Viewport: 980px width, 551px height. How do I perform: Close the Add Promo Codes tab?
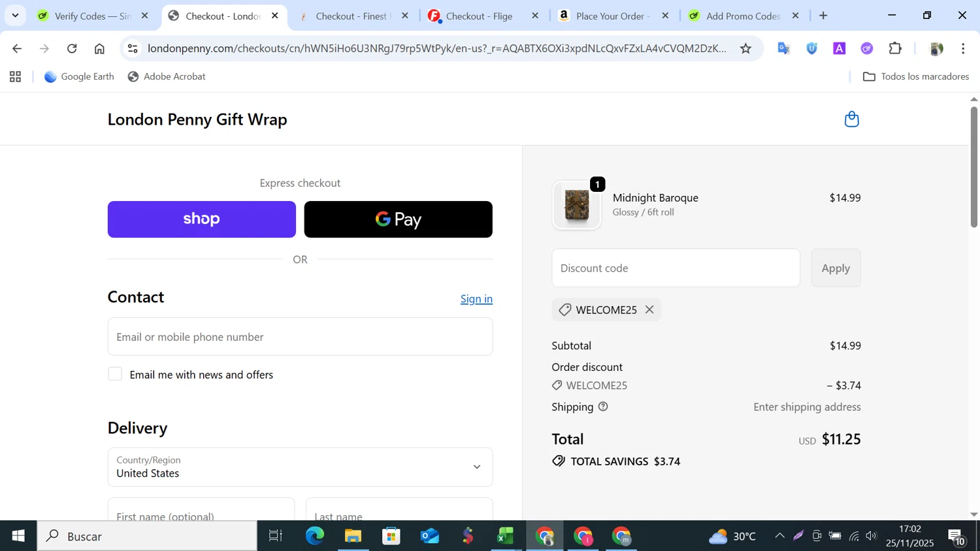(795, 16)
